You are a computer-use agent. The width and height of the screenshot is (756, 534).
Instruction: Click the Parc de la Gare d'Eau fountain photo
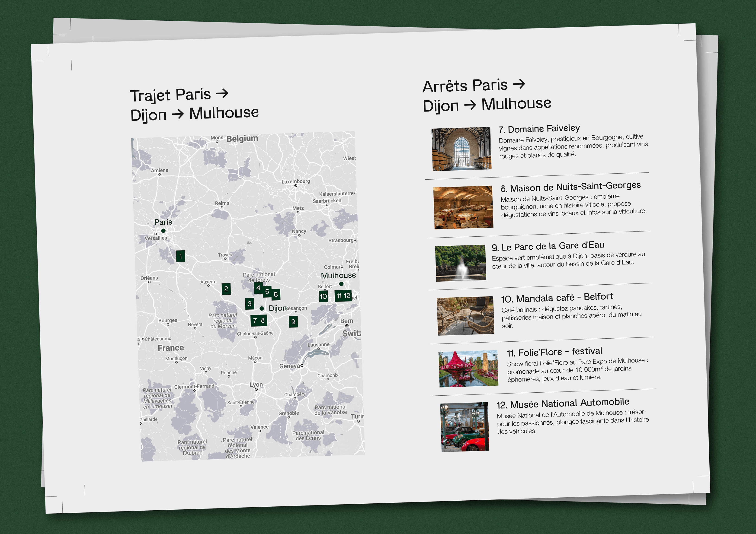point(461,263)
